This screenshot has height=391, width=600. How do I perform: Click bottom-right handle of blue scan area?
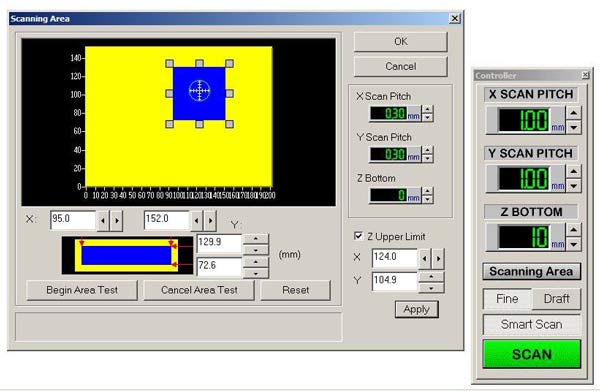pos(229,124)
